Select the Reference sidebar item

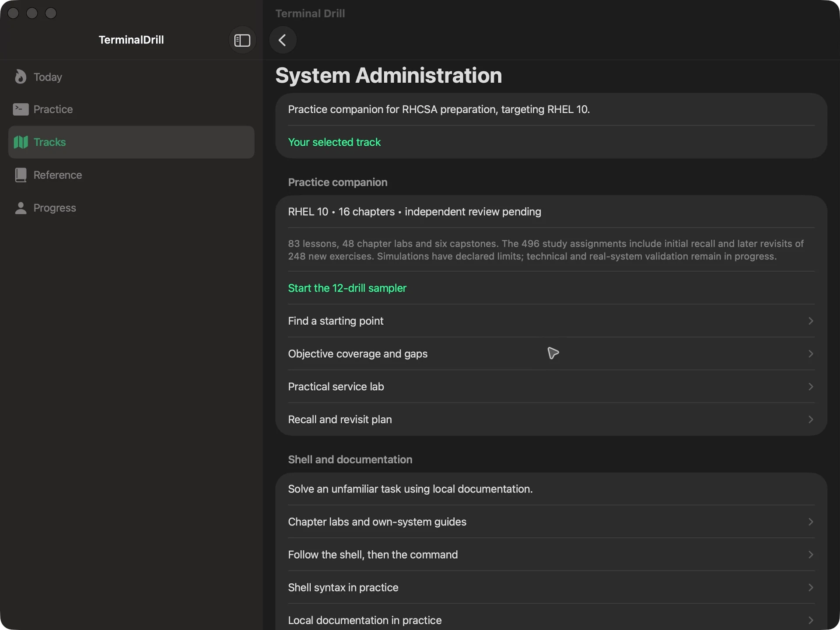[131, 175]
